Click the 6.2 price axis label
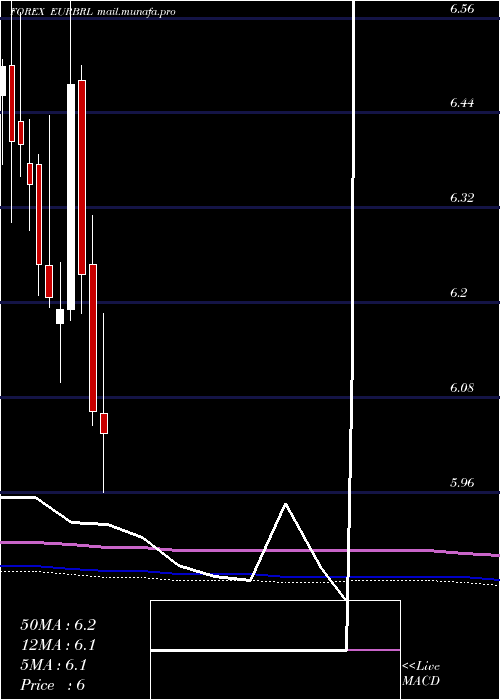The width and height of the screenshot is (500, 700). click(459, 292)
